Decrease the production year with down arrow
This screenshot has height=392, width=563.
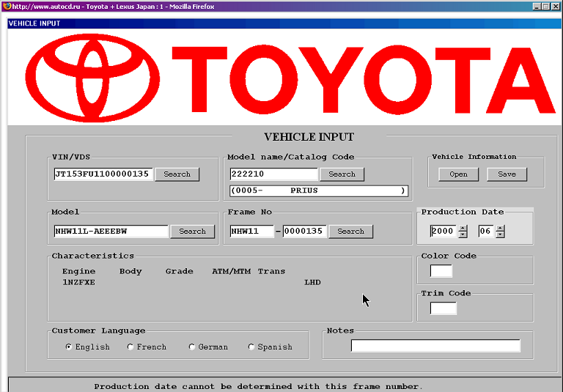click(463, 234)
